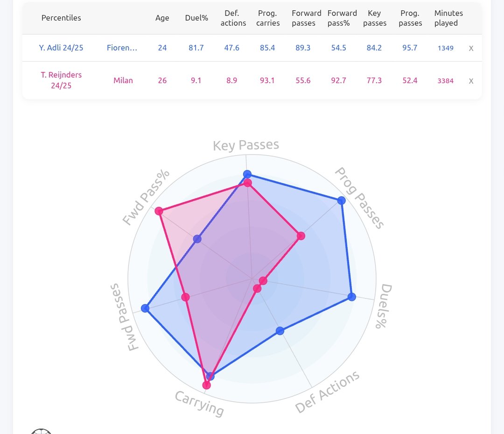The image size is (504, 434).
Task: Sort by the Def. actions column header
Action: [233, 18]
